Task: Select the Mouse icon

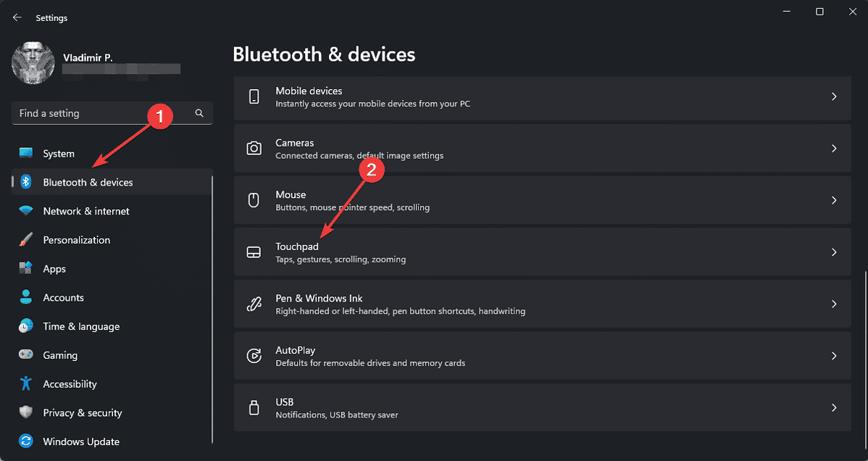Action: coord(254,199)
